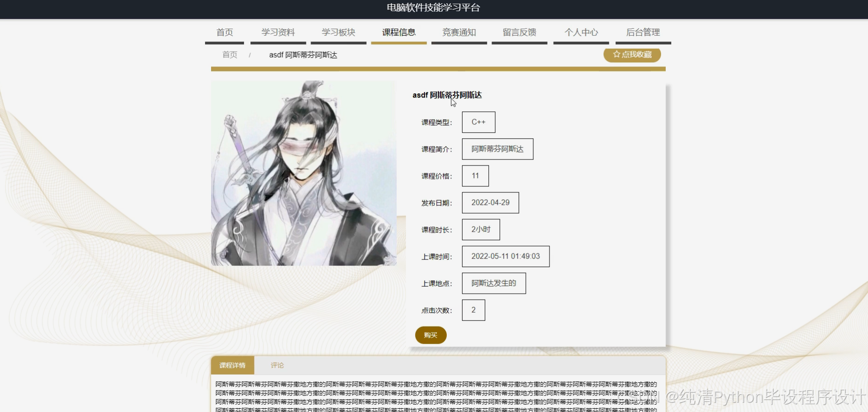Click the 首页 breadcrumb link
Screen dimensions: 868x412
(230, 55)
